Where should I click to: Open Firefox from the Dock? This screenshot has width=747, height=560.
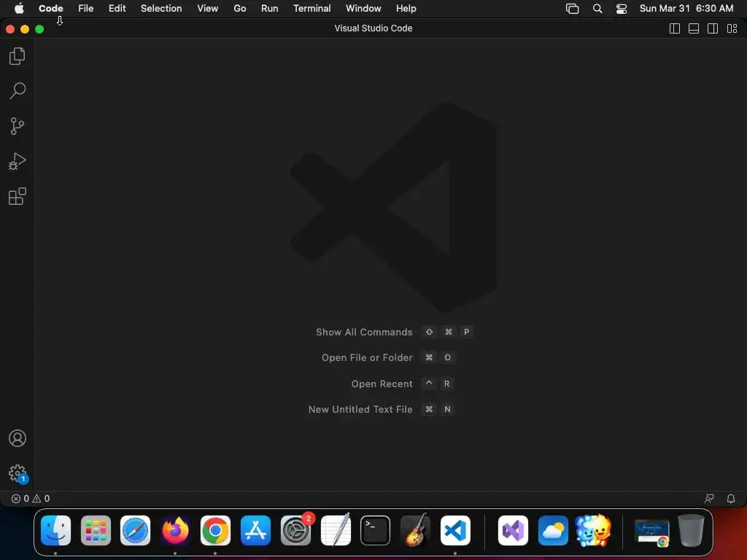pyautogui.click(x=175, y=531)
